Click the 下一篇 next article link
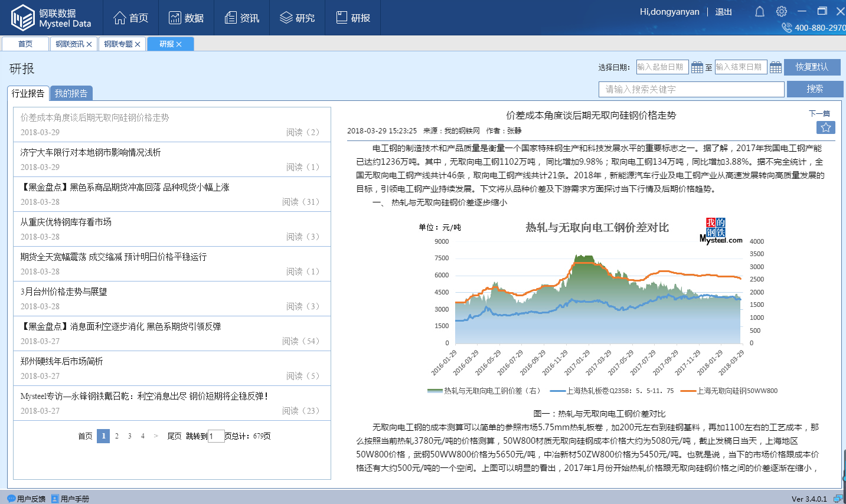The width and height of the screenshot is (846, 504). pyautogui.click(x=819, y=113)
